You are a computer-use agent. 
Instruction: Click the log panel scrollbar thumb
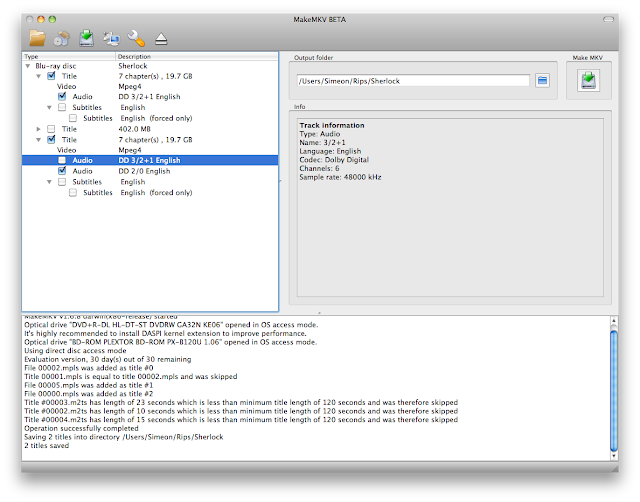(x=613, y=391)
